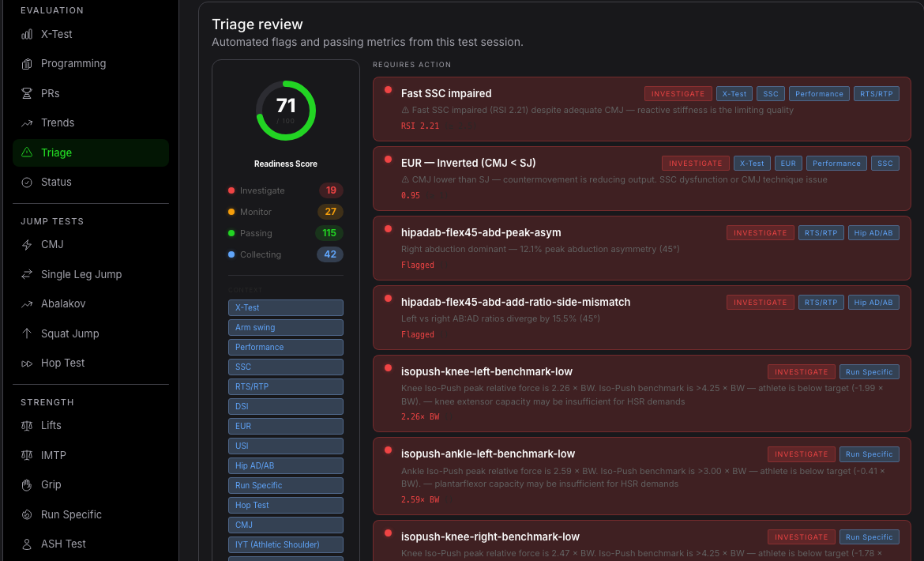Click the RSI 2.21 value
This screenshot has height=561, width=924.
(x=420, y=126)
